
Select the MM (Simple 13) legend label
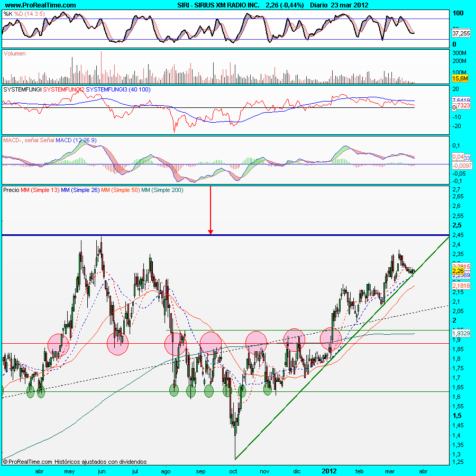pyautogui.click(x=40, y=190)
